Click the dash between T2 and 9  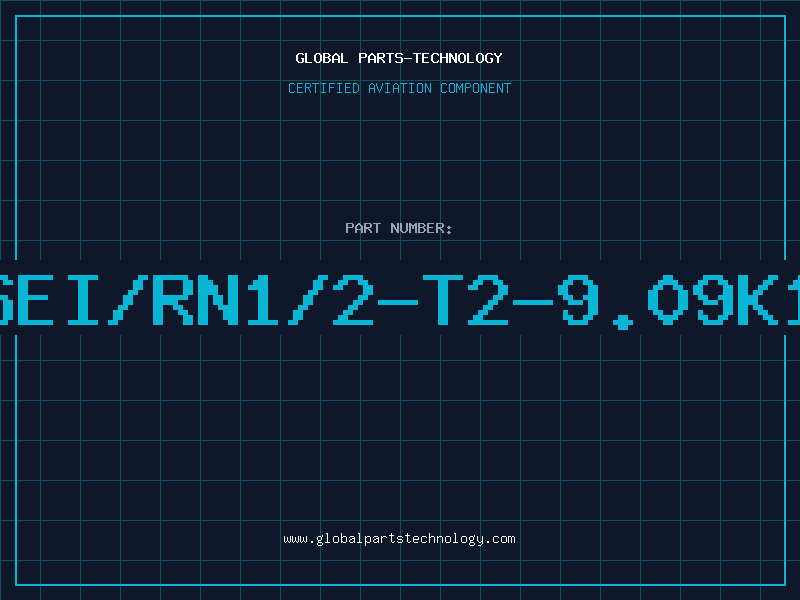pyautogui.click(x=533, y=302)
